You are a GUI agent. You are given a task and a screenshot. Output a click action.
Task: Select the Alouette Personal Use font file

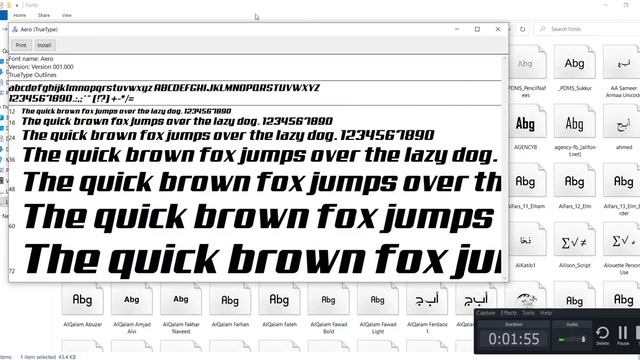[623, 249]
